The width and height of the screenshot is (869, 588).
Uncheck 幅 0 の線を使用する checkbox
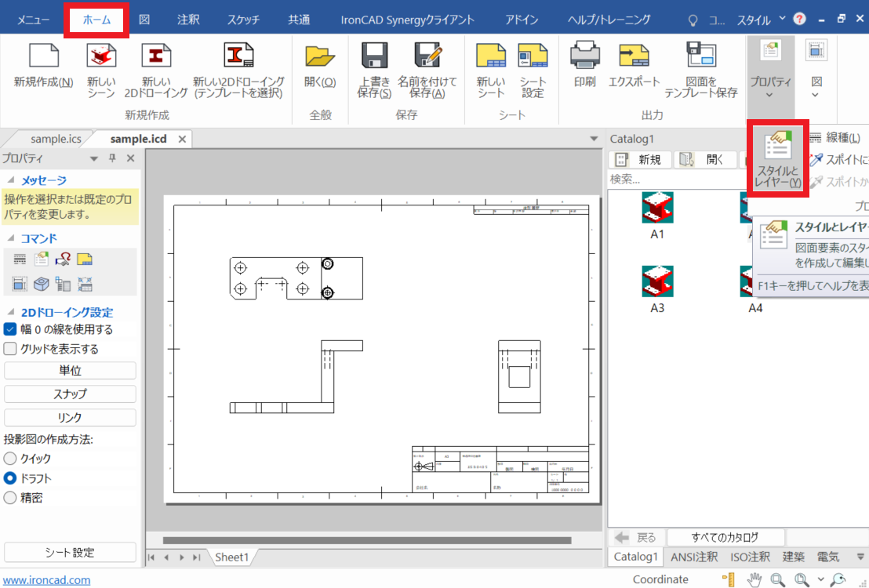[x=11, y=329]
